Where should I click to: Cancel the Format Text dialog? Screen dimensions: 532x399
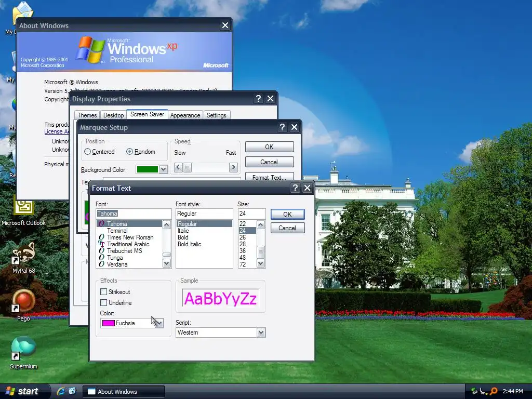point(287,228)
